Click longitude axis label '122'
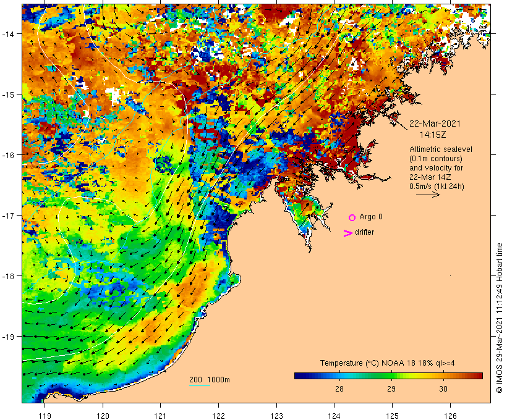 (219, 416)
